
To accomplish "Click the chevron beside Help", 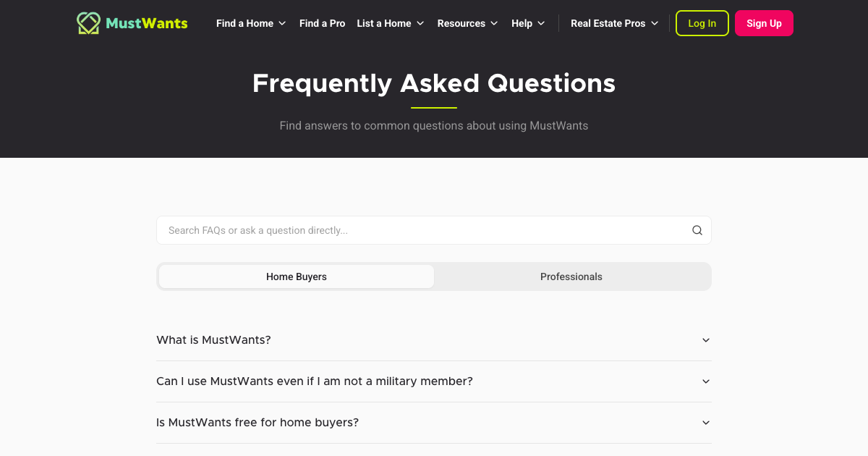I will (541, 24).
